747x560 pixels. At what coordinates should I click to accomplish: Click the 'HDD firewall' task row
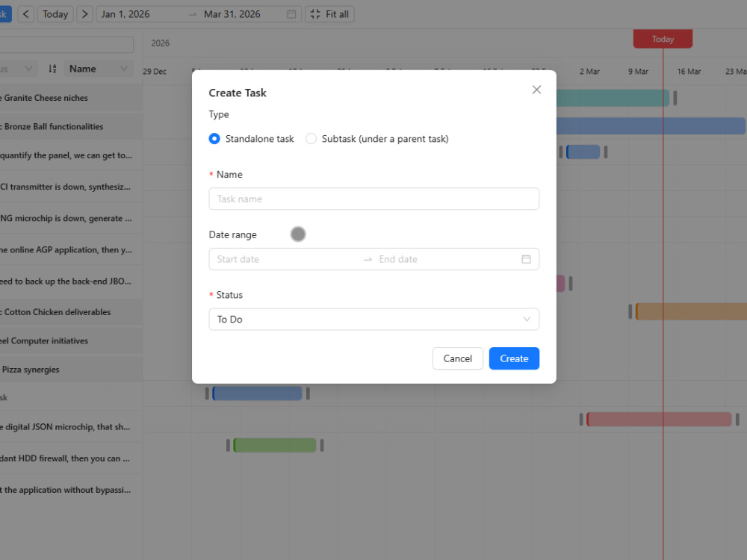[71, 458]
